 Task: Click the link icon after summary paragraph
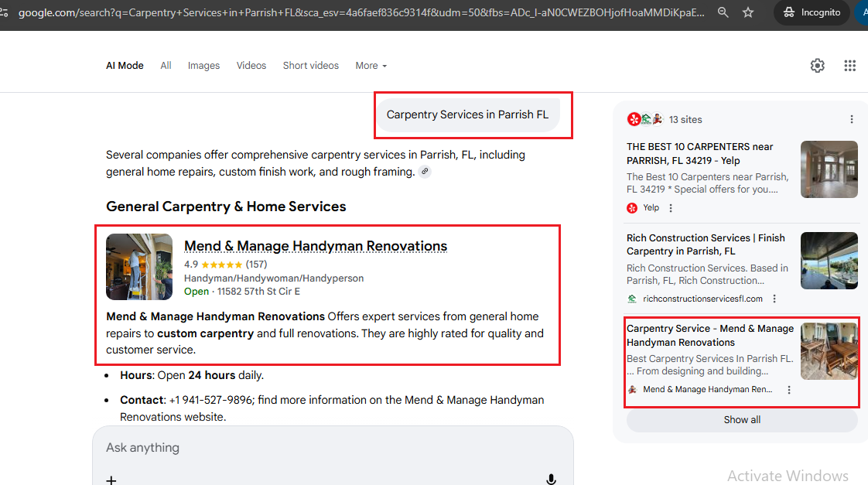pyautogui.click(x=425, y=172)
